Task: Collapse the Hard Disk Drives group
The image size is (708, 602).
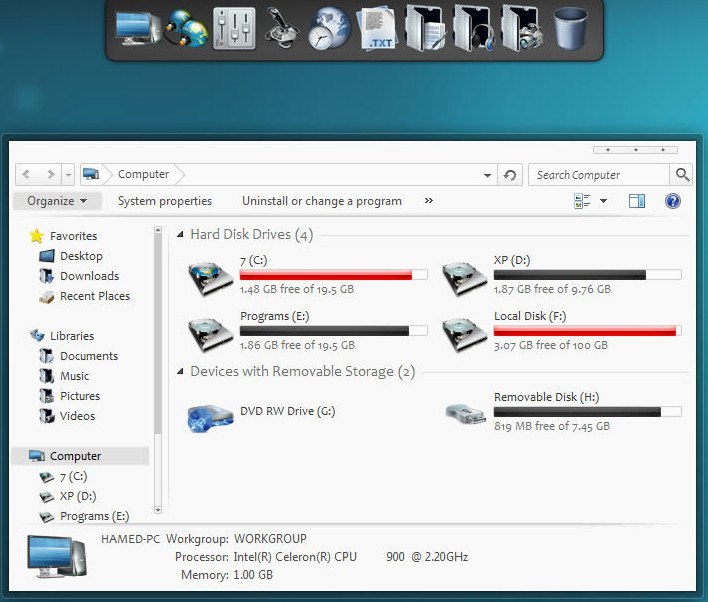Action: [x=180, y=234]
